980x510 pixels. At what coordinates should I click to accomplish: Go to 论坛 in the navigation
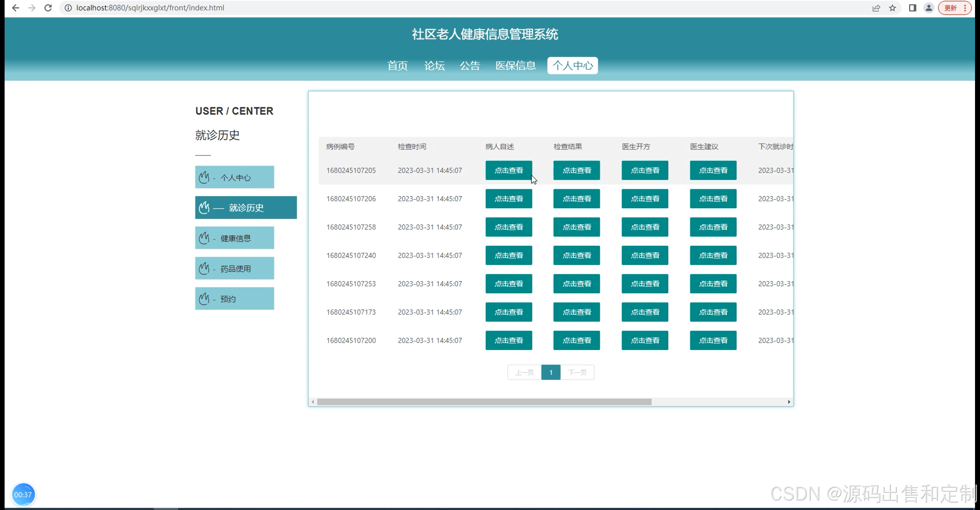click(434, 65)
